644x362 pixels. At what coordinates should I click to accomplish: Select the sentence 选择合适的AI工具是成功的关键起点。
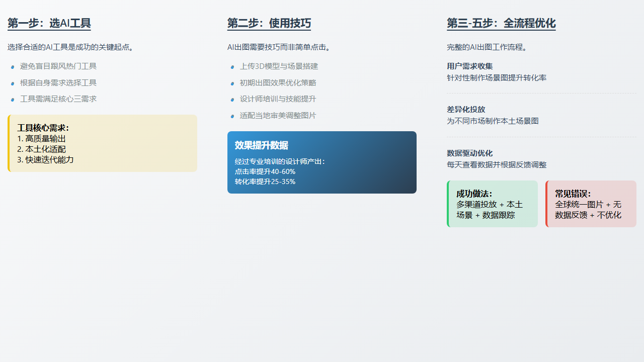(x=71, y=47)
